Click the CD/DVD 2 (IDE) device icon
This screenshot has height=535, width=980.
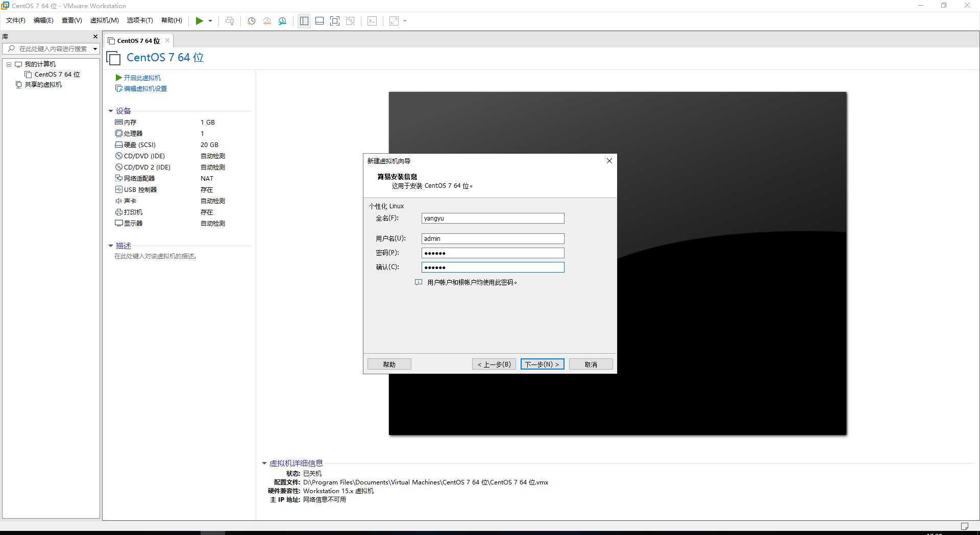click(118, 167)
